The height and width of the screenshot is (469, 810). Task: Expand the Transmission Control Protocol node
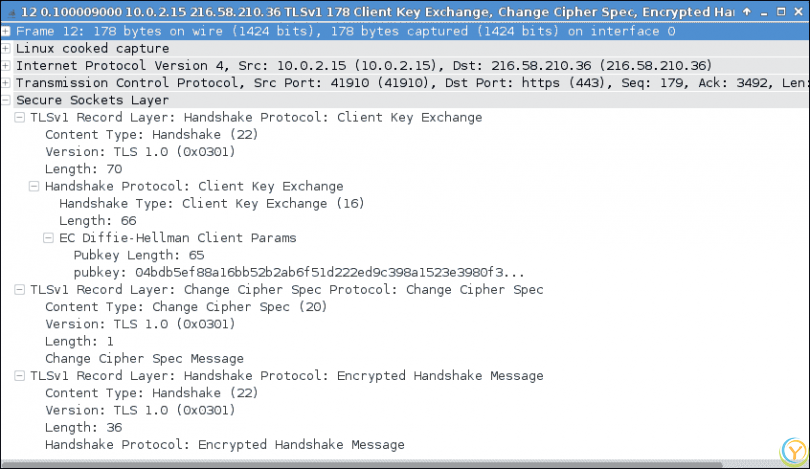6,83
